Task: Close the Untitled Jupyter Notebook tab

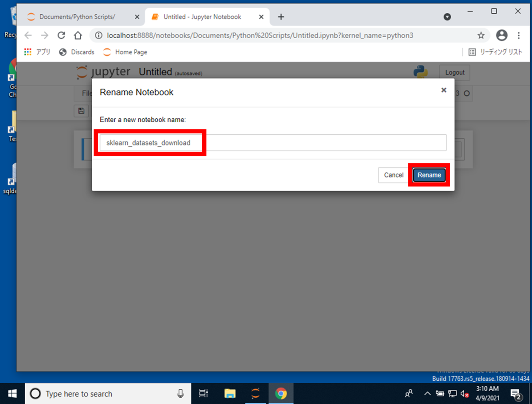Action: 261,17
